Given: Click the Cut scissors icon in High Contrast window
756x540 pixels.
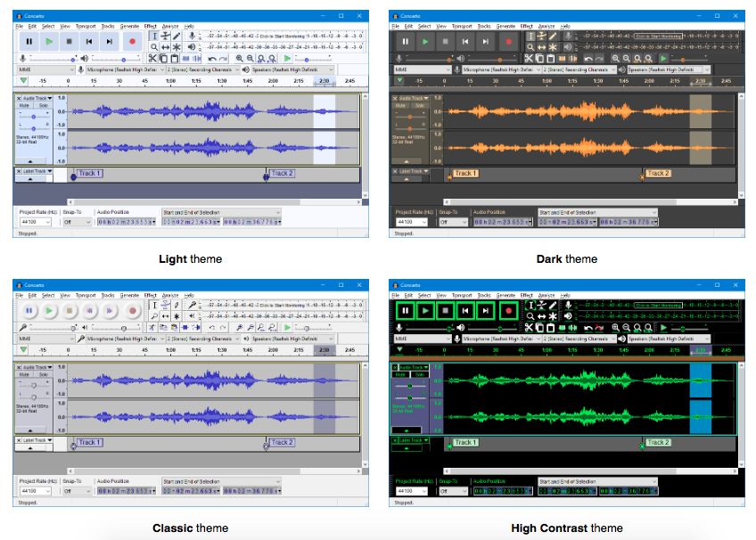Looking at the screenshot, I should click(x=528, y=328).
